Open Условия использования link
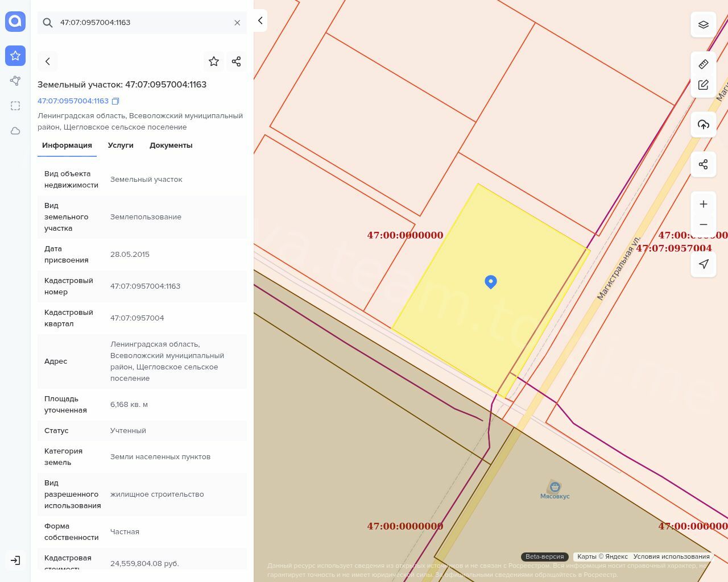 point(671,556)
